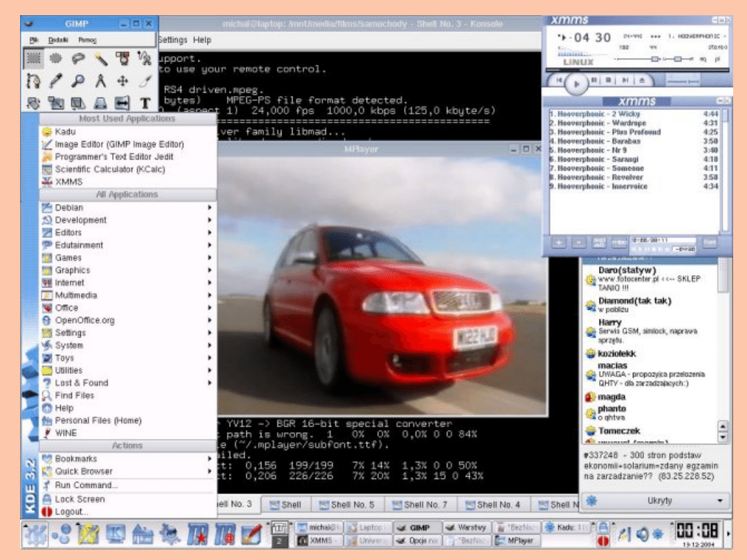This screenshot has width=747, height=560.
Task: Select the Rectangle Select tool in GIMP
Action: pyautogui.click(x=33, y=59)
